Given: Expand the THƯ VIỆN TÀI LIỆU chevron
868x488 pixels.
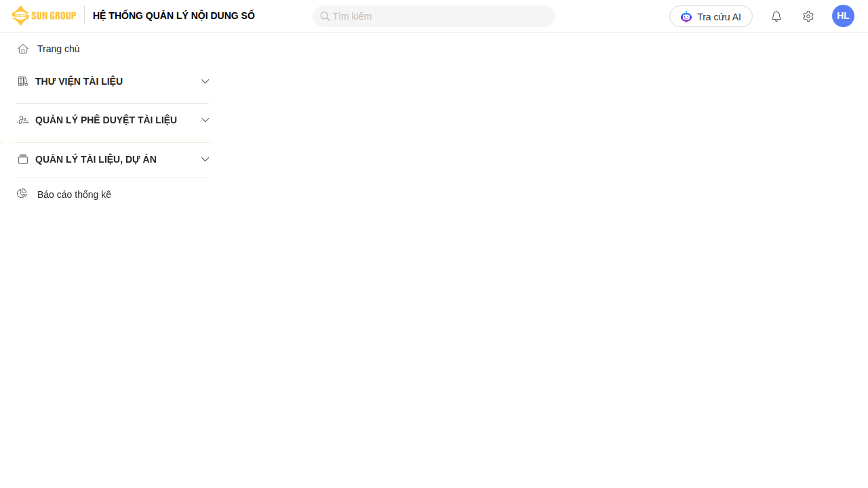Looking at the screenshot, I should point(205,81).
